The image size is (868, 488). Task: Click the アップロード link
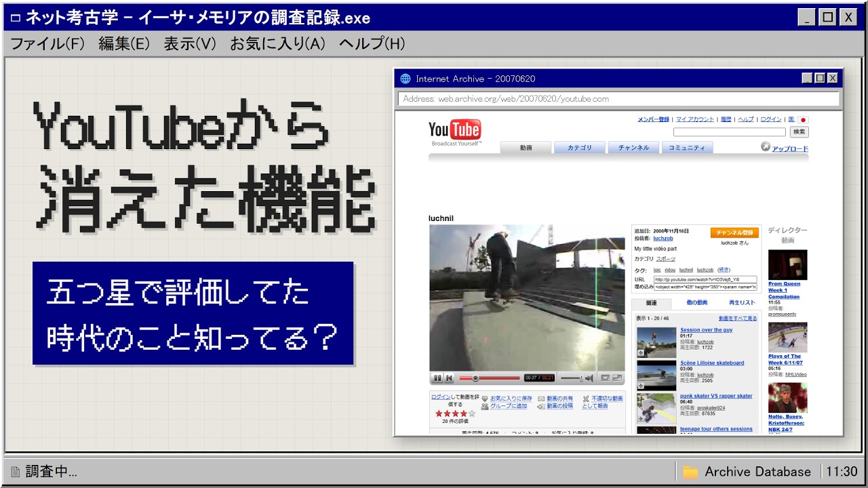click(790, 149)
